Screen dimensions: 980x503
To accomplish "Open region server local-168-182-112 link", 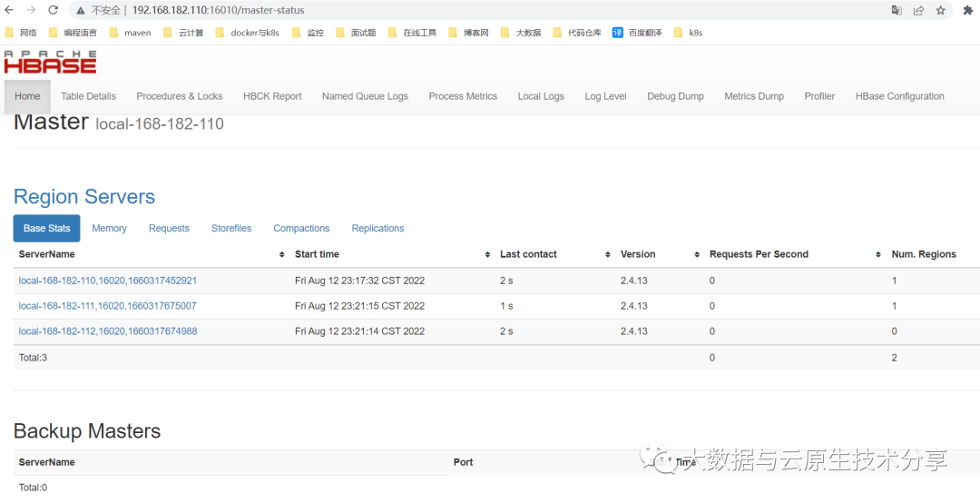I will 108,331.
